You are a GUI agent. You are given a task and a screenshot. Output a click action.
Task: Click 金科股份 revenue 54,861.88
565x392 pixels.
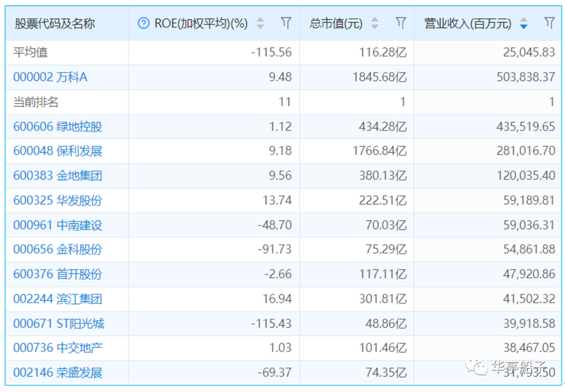pos(529,249)
